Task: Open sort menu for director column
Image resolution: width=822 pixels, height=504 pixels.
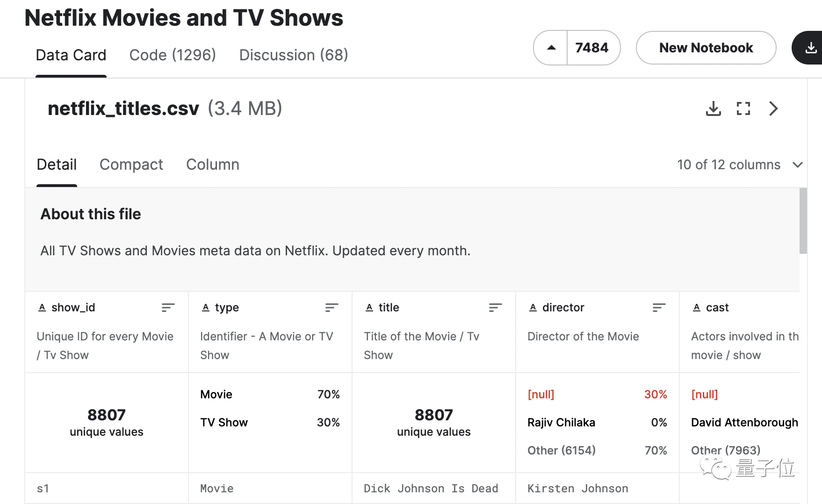Action: point(659,307)
